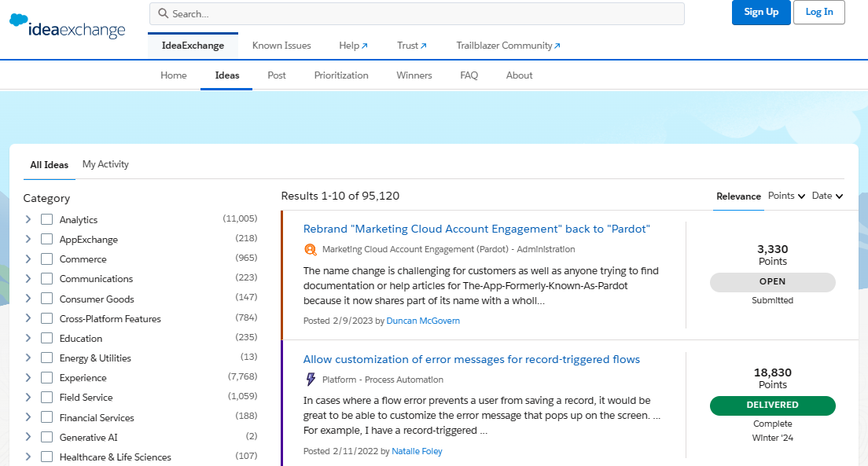Focus the Search input field
The image size is (868, 466).
point(417,13)
